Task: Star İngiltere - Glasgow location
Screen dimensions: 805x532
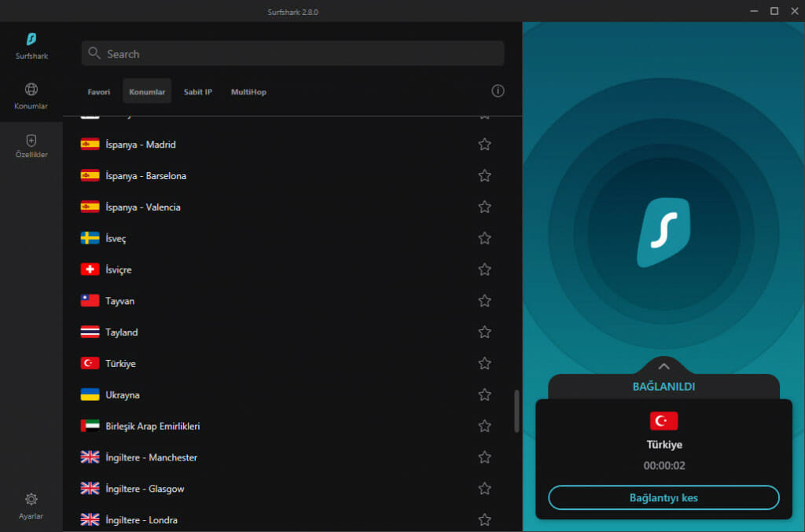Action: [484, 489]
